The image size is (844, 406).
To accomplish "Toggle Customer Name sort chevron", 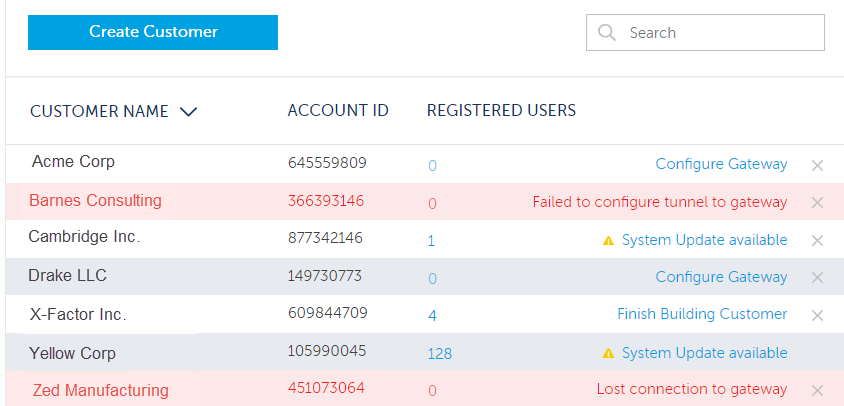I will pos(188,112).
